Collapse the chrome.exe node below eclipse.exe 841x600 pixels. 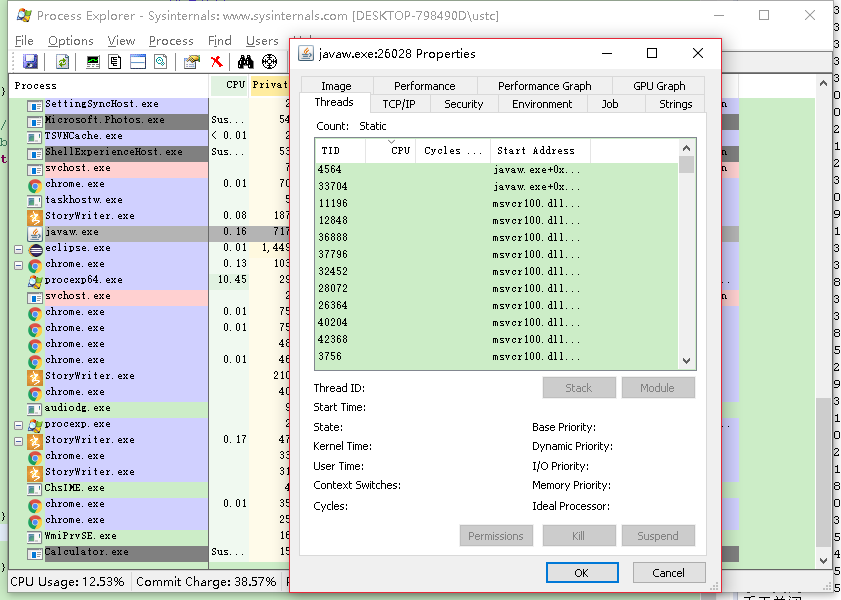(x=18, y=265)
